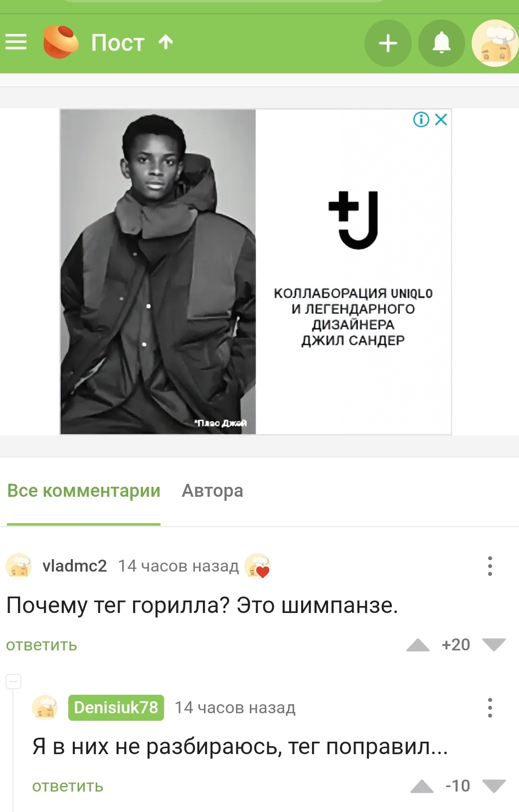Tap the Pikabu logo icon
The width and height of the screenshot is (519, 812).
pos(61,42)
